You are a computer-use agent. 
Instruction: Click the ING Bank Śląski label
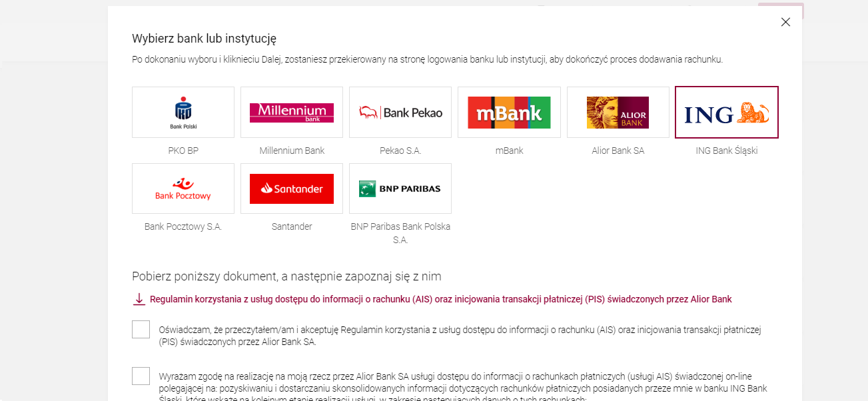pos(727,151)
